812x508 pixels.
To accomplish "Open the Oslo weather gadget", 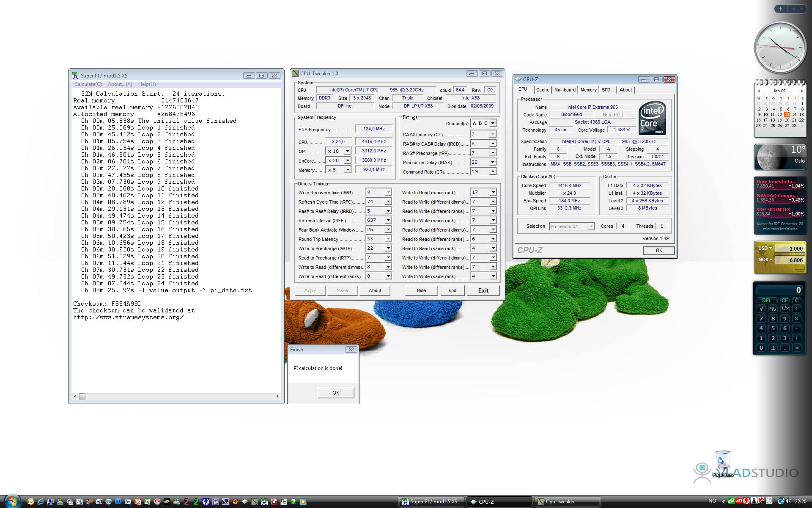I will [780, 157].
